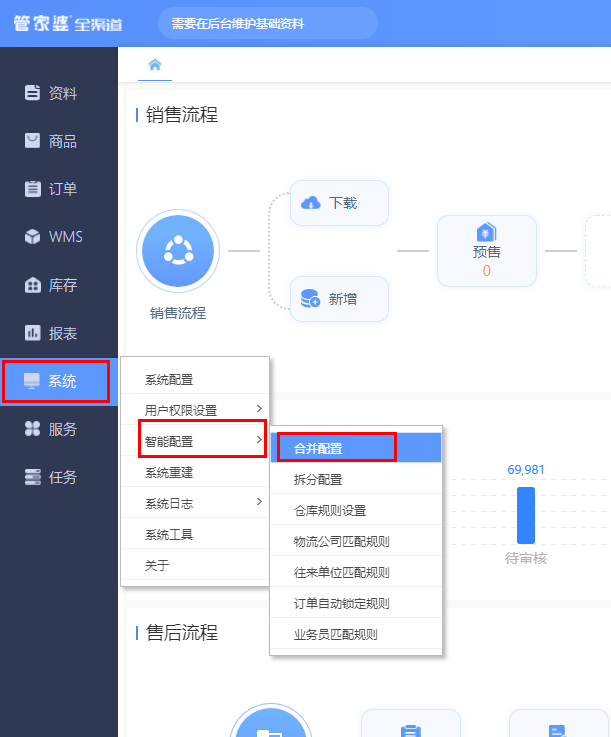Click the 下载 cloud download icon
Image resolution: width=611 pixels, height=737 pixels.
(x=311, y=203)
